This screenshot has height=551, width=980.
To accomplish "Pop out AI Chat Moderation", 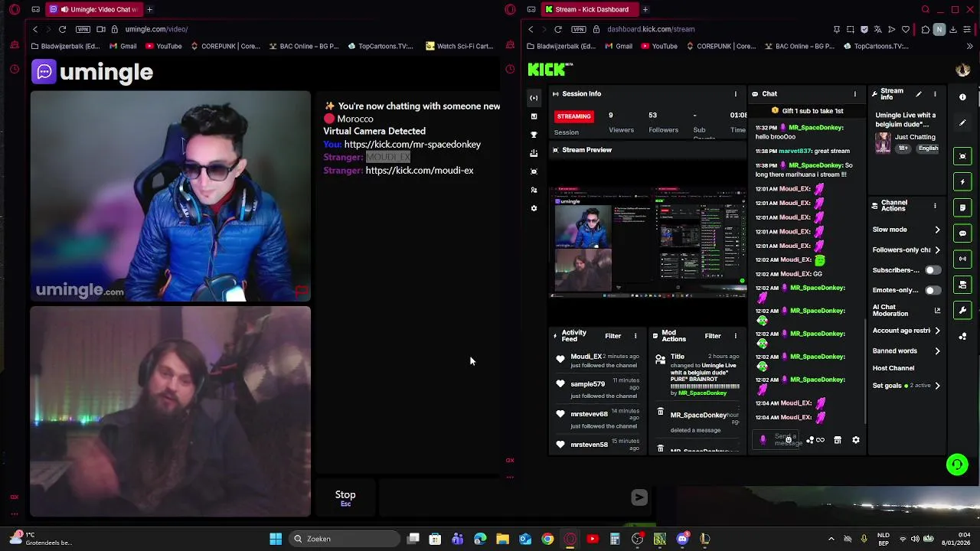I will click(x=937, y=310).
